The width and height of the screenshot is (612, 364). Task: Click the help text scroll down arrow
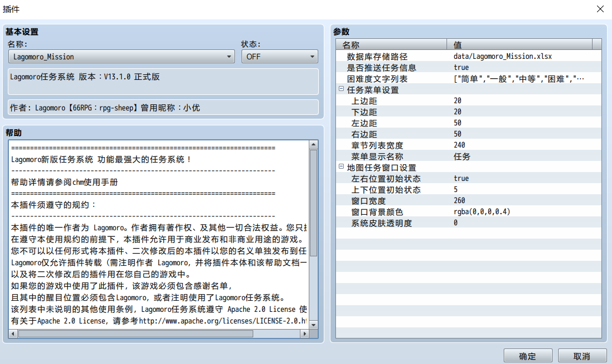[x=313, y=325]
